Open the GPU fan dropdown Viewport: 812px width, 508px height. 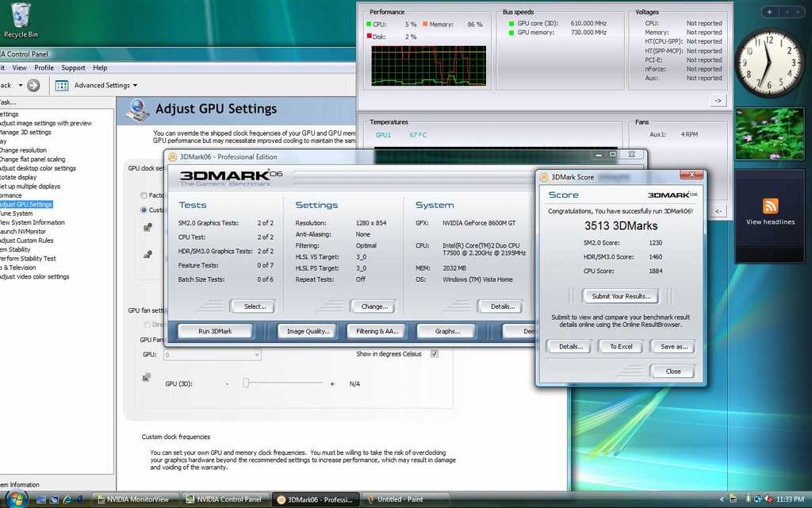click(x=213, y=355)
